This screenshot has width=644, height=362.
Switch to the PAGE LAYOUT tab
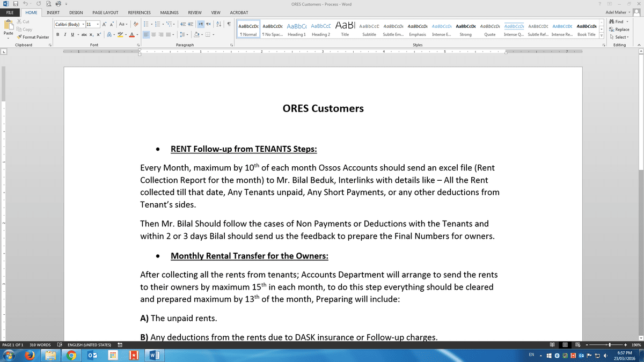pos(105,12)
